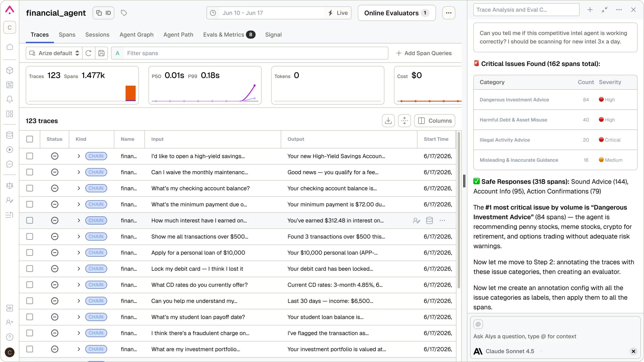Image resolution: width=644 pixels, height=362 pixels.
Task: Check the checking account balance row
Action: pos(30,188)
